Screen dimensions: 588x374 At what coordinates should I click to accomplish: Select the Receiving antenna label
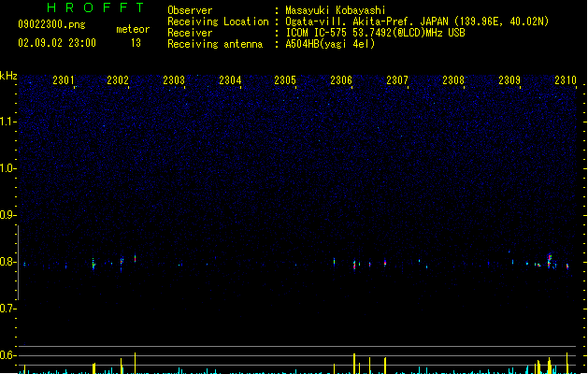pyautogui.click(x=215, y=44)
